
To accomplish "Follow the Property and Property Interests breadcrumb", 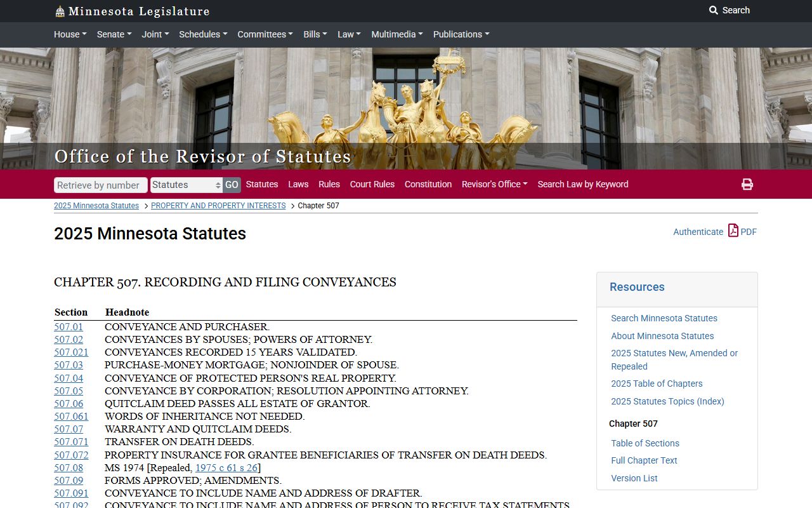I will [x=218, y=206].
